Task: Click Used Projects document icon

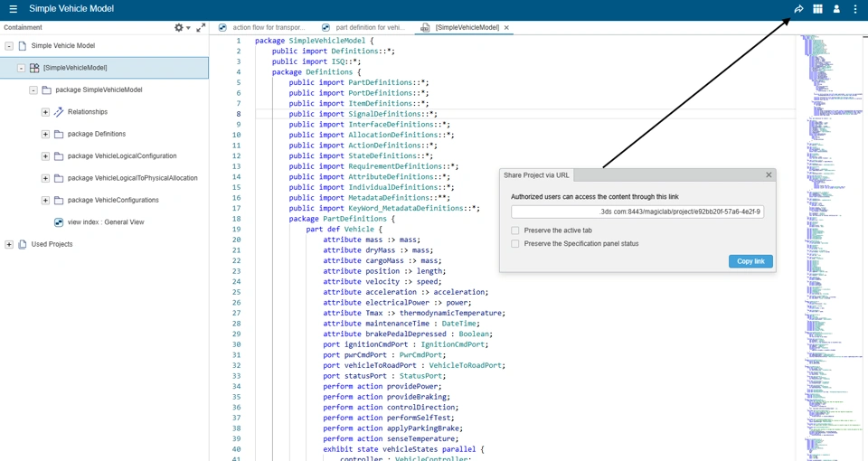Action: 22,244
